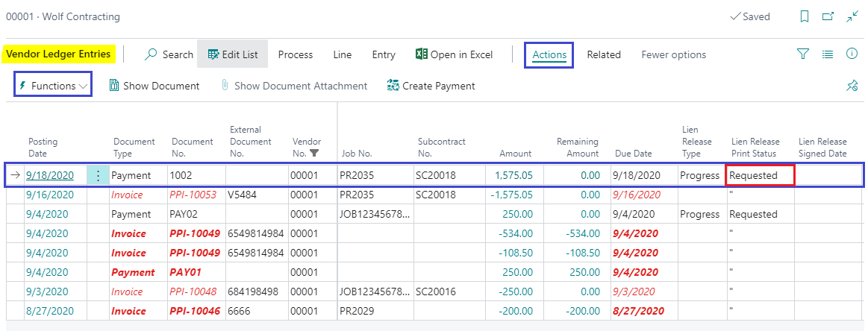This screenshot has height=331, width=868.
Task: Open the Actions tab
Action: pyautogui.click(x=549, y=54)
